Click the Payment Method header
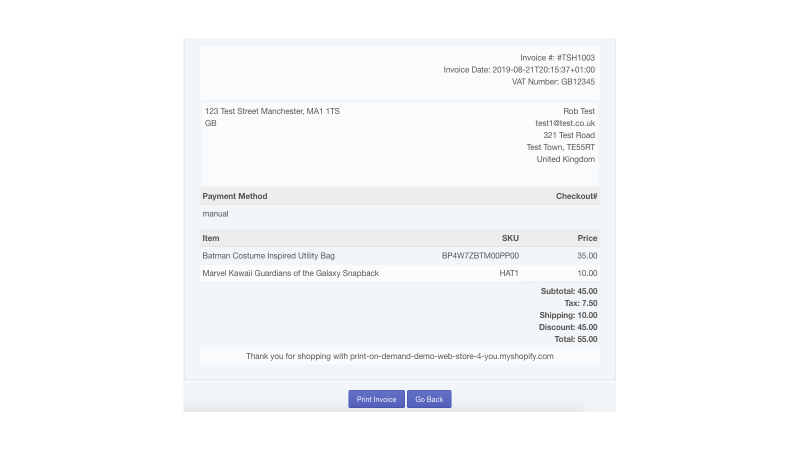Viewport: 800px width, 450px height. (235, 196)
